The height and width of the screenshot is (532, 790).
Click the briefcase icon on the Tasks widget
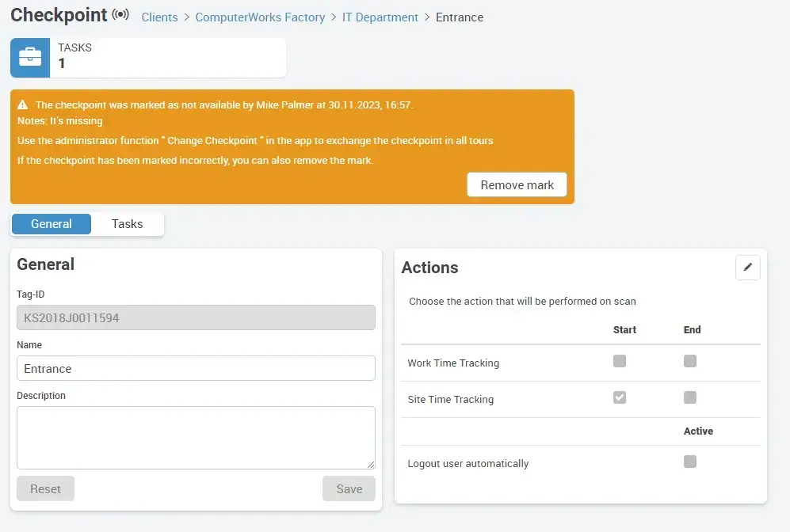(x=29, y=57)
